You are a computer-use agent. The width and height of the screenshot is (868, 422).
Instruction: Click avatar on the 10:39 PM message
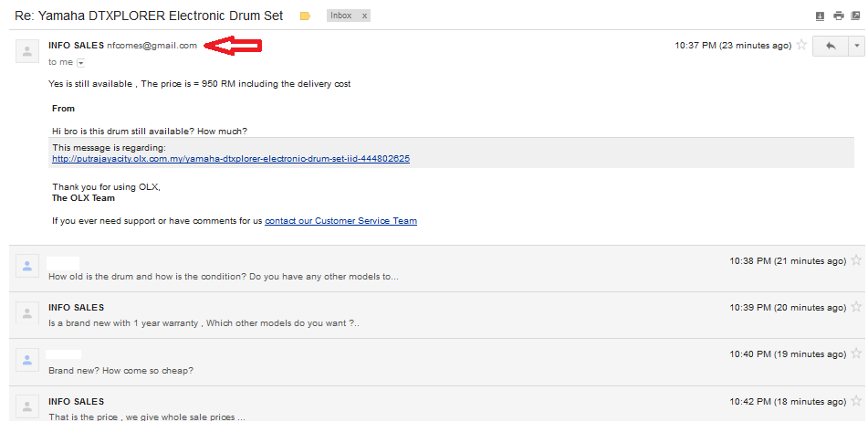pyautogui.click(x=27, y=313)
